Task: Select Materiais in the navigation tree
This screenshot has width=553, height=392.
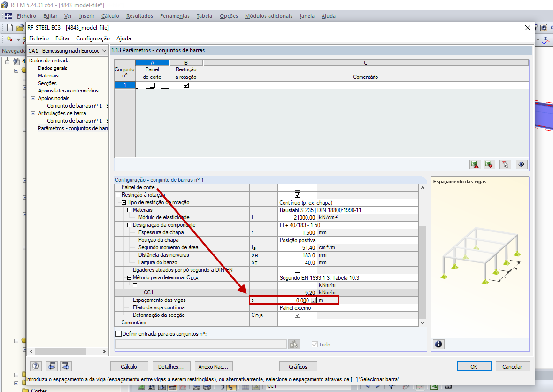Action: [48, 76]
